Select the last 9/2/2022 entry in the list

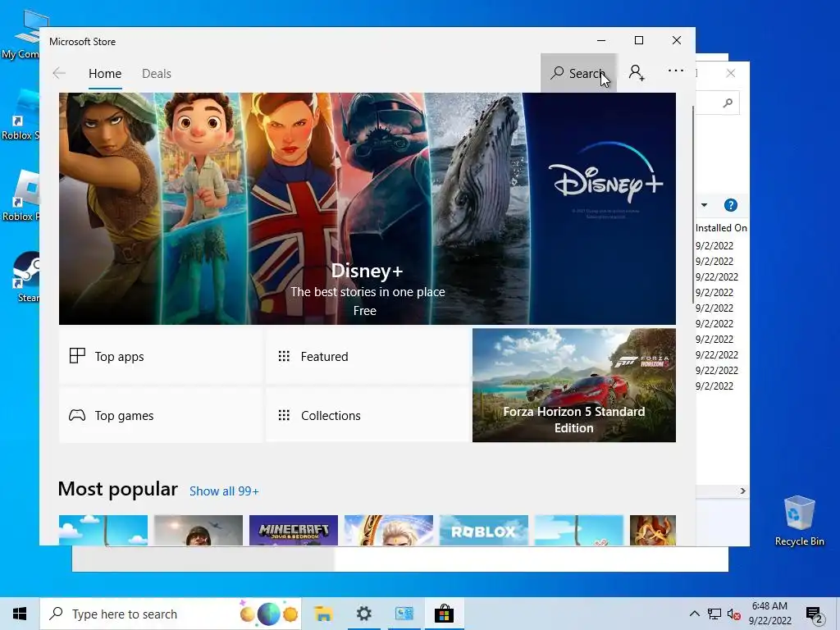click(714, 386)
